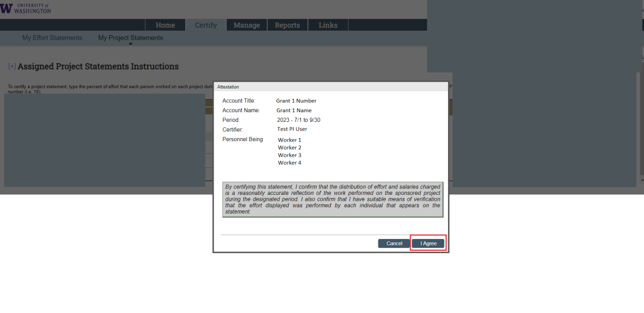Switch to the Certify tab
The width and height of the screenshot is (644, 313).
point(206,25)
